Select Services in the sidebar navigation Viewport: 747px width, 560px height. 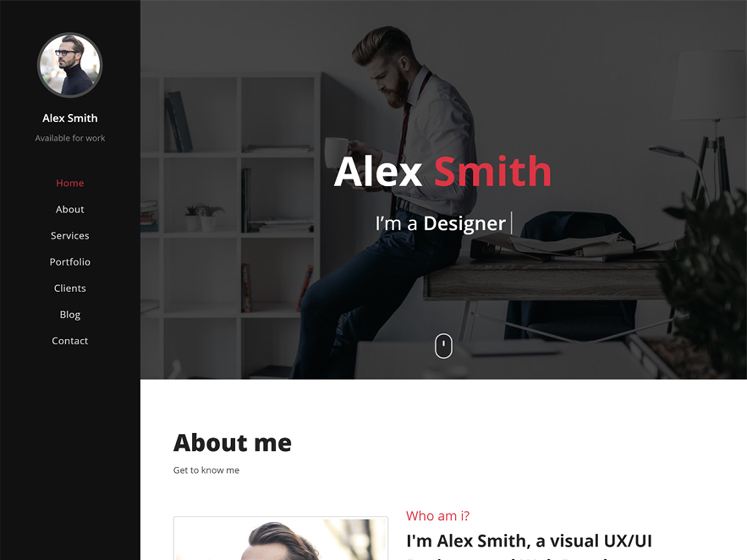(x=70, y=235)
